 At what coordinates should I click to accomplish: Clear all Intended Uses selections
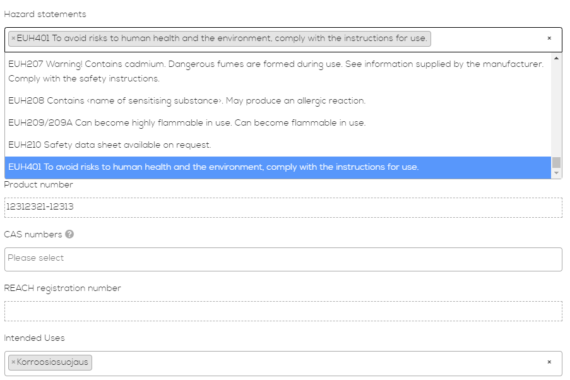coord(549,362)
